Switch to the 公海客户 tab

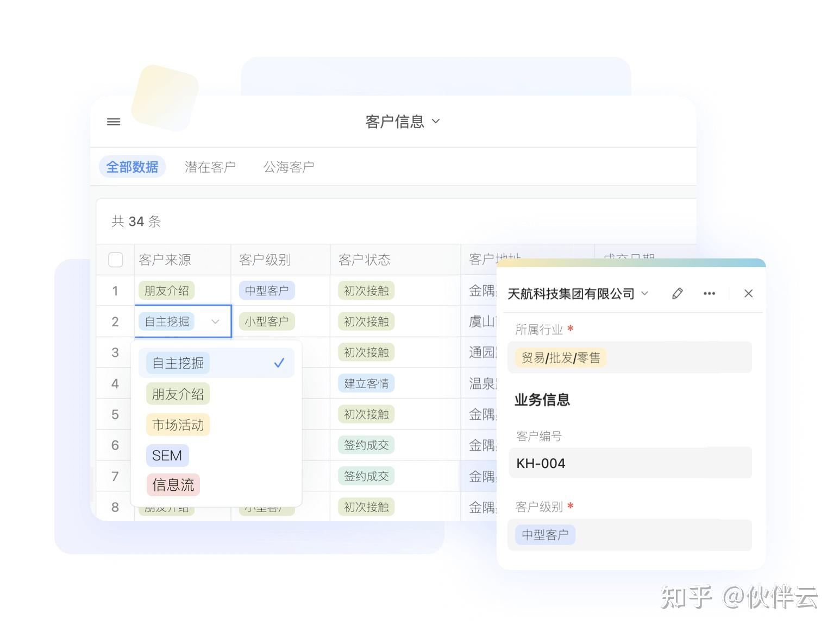(x=289, y=167)
